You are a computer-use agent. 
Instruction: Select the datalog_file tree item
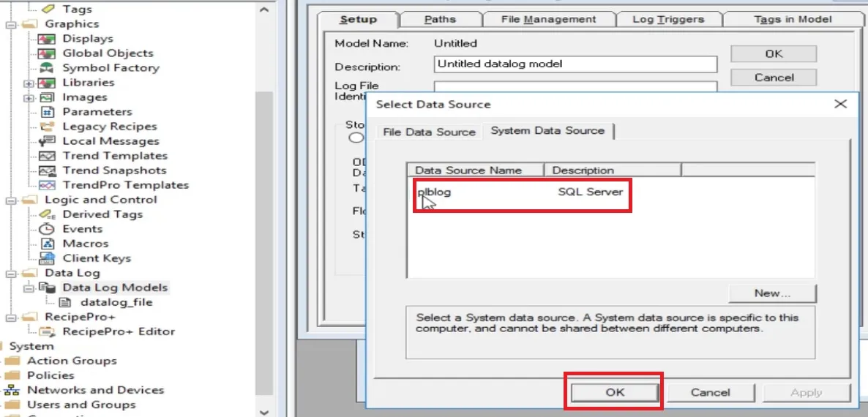[x=116, y=303]
